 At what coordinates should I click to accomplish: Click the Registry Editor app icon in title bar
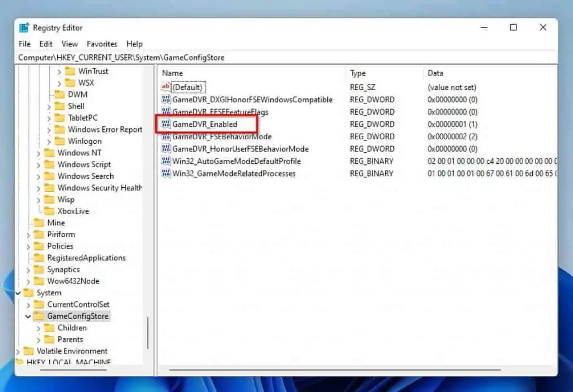24,27
